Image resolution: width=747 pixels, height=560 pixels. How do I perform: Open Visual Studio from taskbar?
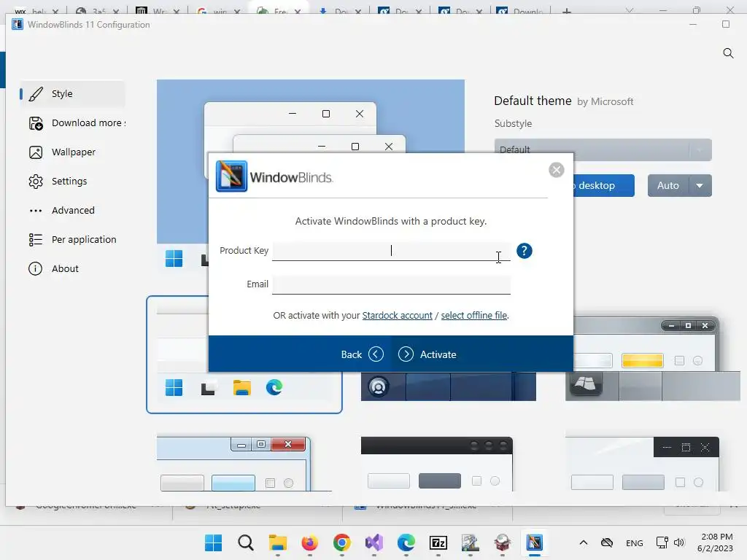point(374,542)
